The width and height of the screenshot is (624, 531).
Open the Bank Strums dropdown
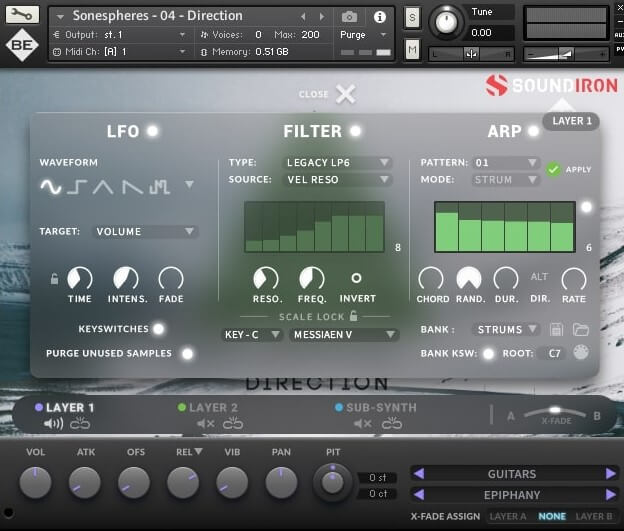point(506,330)
